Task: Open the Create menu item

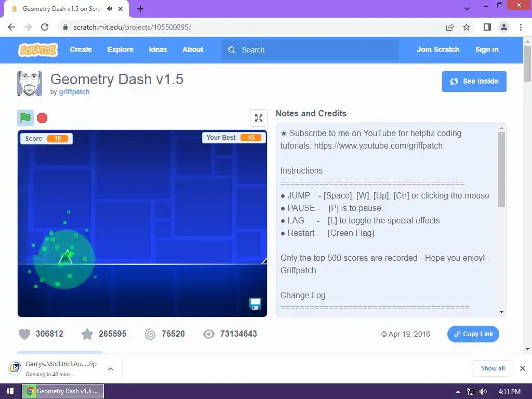Action: click(81, 49)
